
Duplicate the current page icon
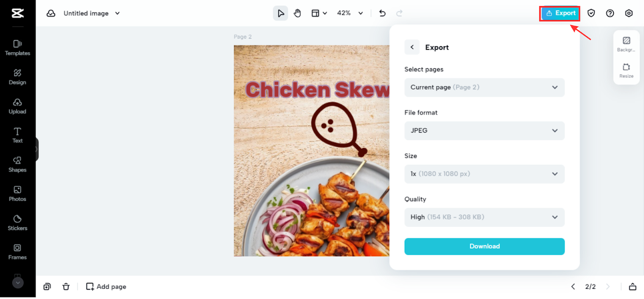(47, 286)
